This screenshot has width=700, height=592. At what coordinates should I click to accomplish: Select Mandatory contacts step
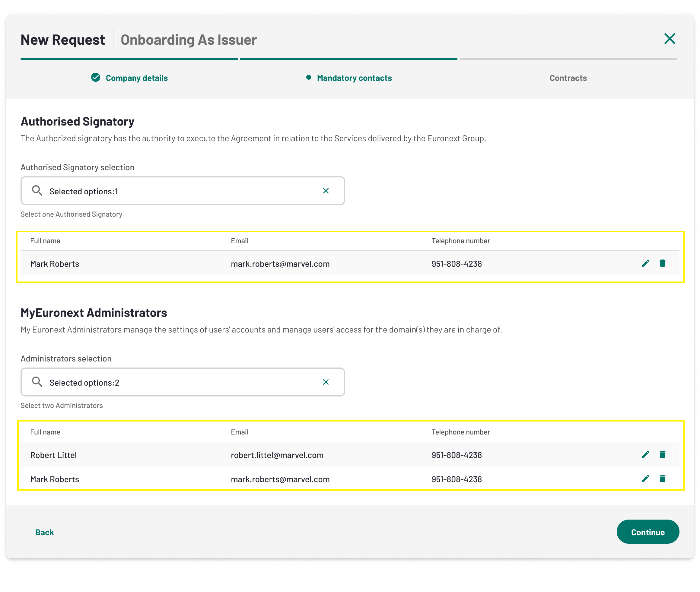coord(354,78)
